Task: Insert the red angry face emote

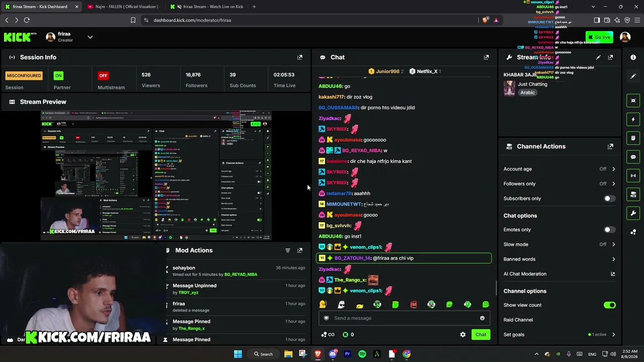Action: tap(414, 305)
